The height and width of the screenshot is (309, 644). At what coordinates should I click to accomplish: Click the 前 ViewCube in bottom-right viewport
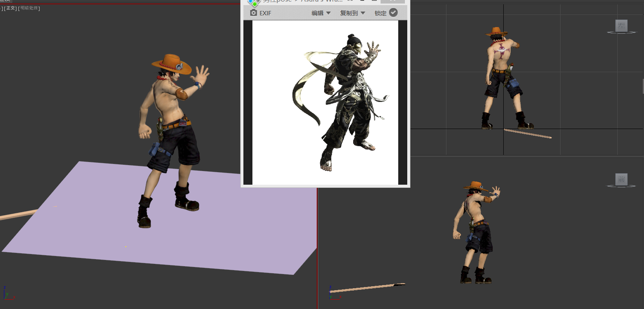click(x=621, y=180)
